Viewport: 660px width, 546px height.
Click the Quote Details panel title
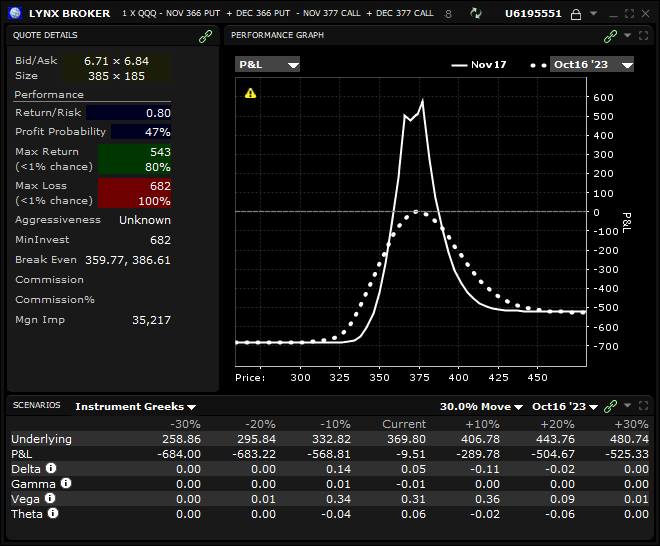45,35
